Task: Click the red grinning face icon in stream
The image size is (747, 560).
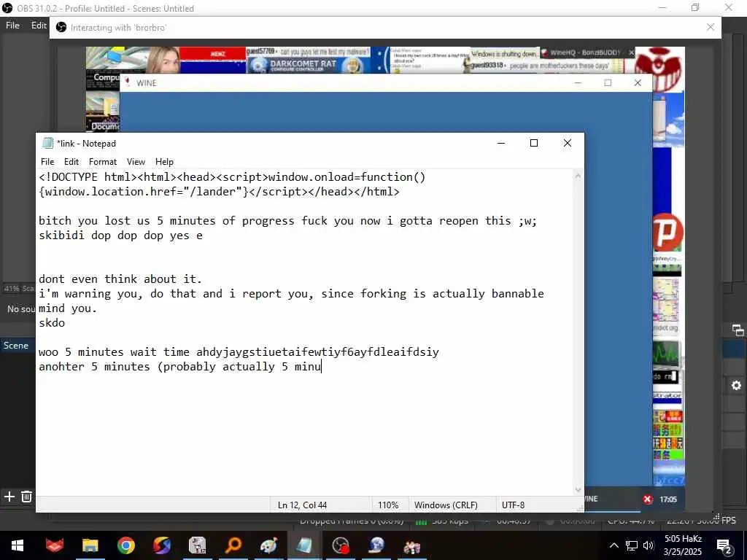Action: click(x=659, y=68)
